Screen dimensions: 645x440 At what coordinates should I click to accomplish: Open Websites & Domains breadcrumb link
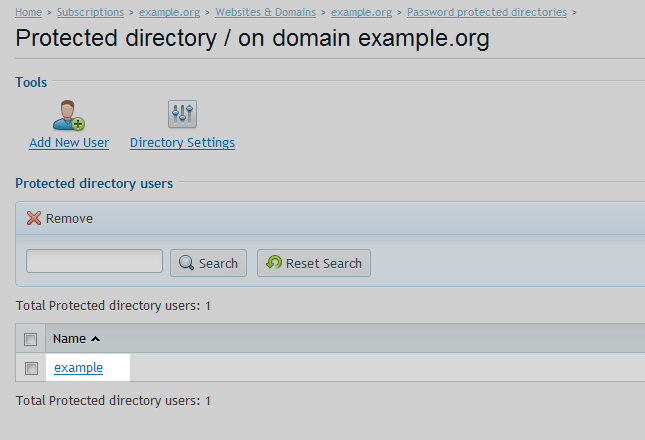(x=265, y=12)
